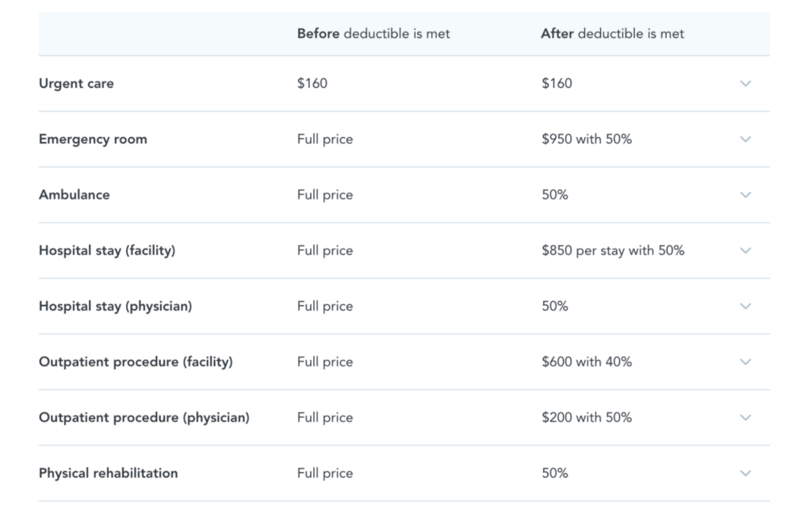812x512 pixels.
Task: Expand the Emergency room row chevron
Action: pyautogui.click(x=745, y=139)
